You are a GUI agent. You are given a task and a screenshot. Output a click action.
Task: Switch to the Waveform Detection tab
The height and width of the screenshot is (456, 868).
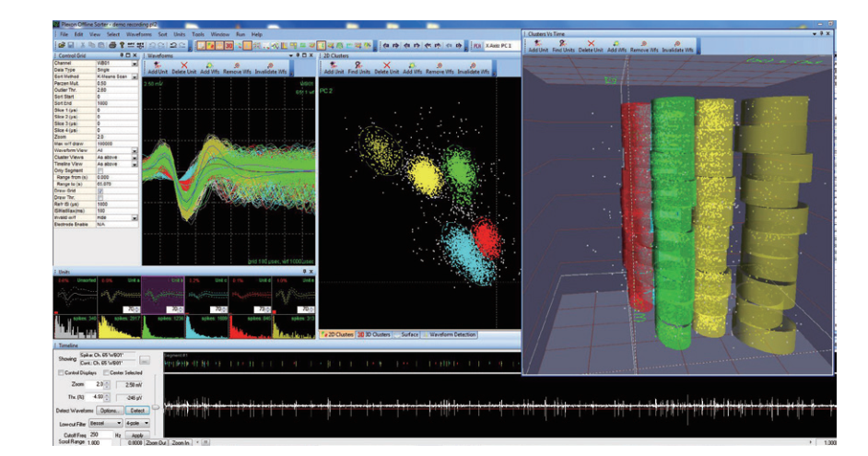coord(449,334)
